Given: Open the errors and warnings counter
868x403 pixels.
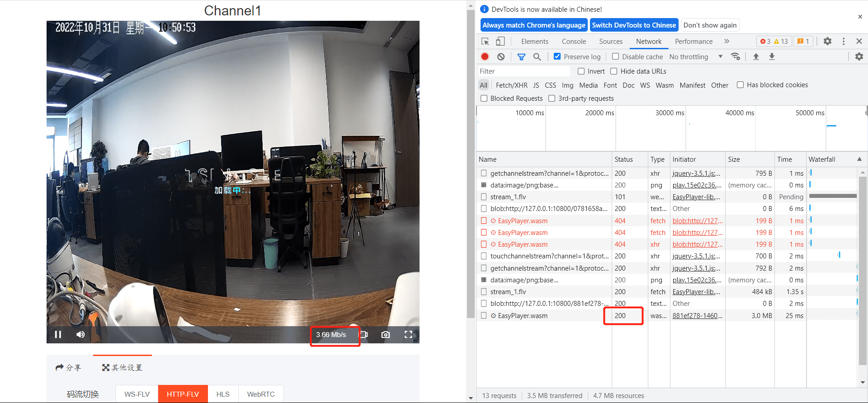Looking at the screenshot, I should tap(774, 42).
